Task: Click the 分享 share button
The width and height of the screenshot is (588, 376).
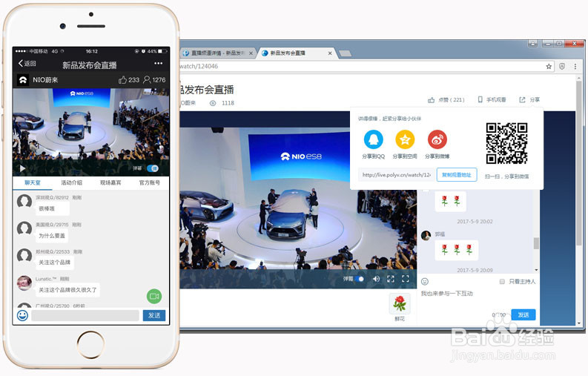Action: (529, 100)
